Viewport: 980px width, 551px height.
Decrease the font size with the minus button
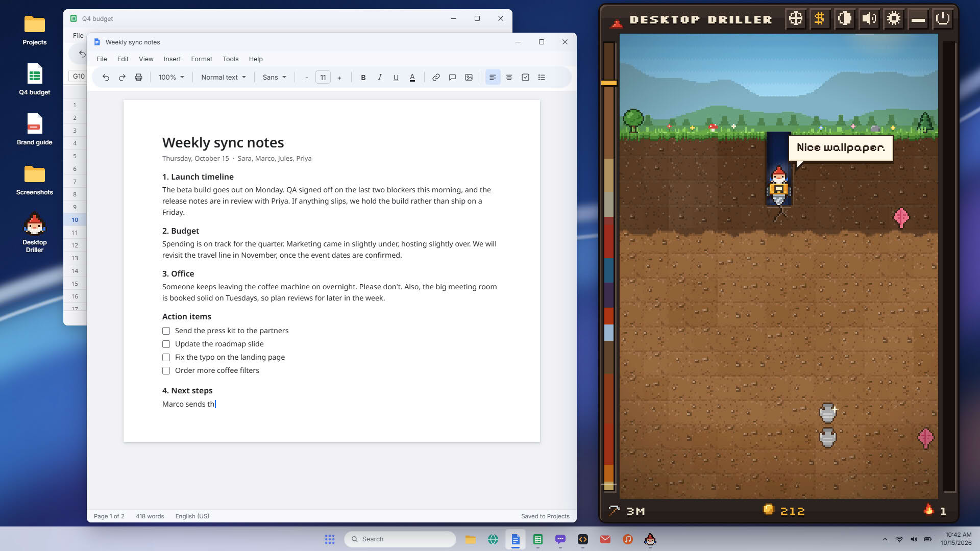[306, 78]
